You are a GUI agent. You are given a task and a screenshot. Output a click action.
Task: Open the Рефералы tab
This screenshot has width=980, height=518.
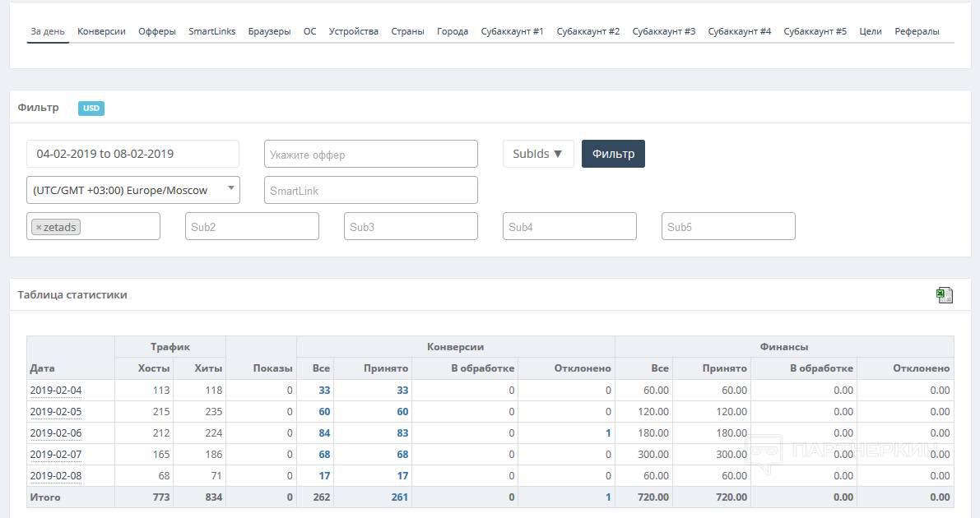pos(917,31)
